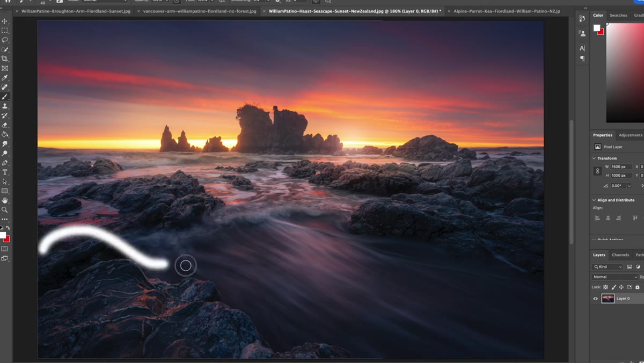Select the Lasso tool

point(5,40)
